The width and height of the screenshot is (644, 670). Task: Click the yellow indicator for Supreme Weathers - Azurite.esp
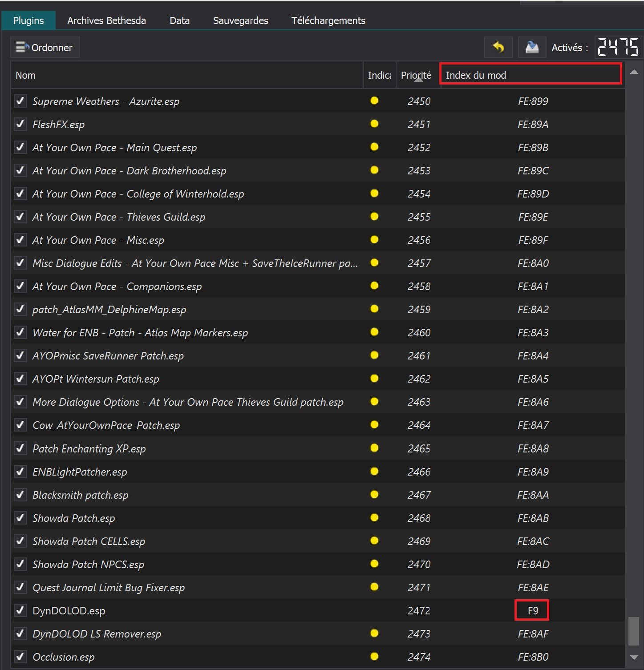(374, 101)
